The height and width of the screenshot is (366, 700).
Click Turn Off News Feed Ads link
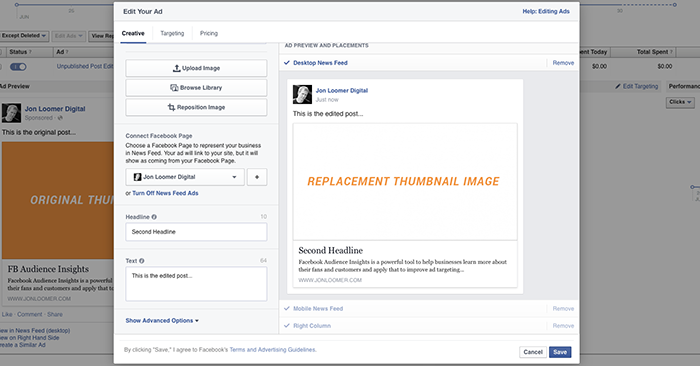tap(165, 193)
